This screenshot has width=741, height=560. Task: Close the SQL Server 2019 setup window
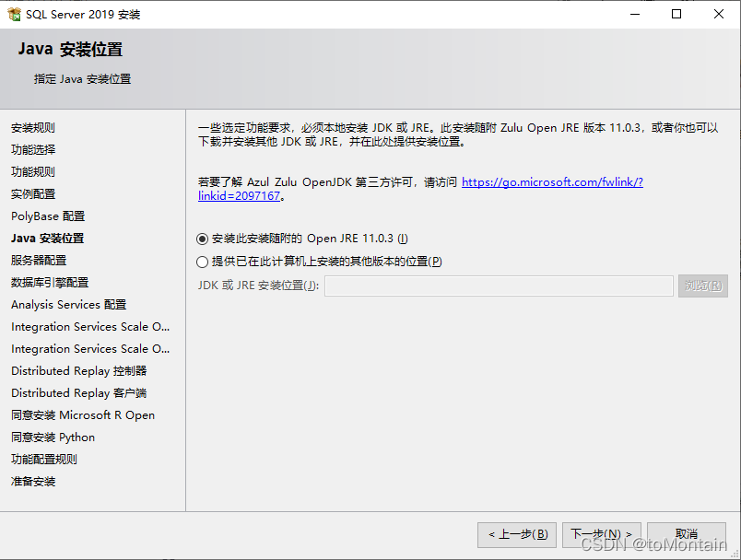(x=718, y=14)
